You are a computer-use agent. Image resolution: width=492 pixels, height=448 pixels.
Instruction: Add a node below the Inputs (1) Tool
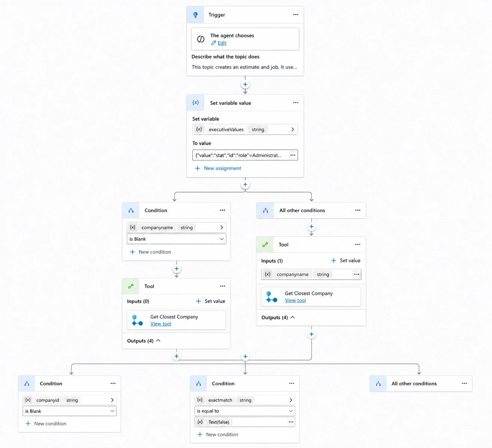[311, 334]
